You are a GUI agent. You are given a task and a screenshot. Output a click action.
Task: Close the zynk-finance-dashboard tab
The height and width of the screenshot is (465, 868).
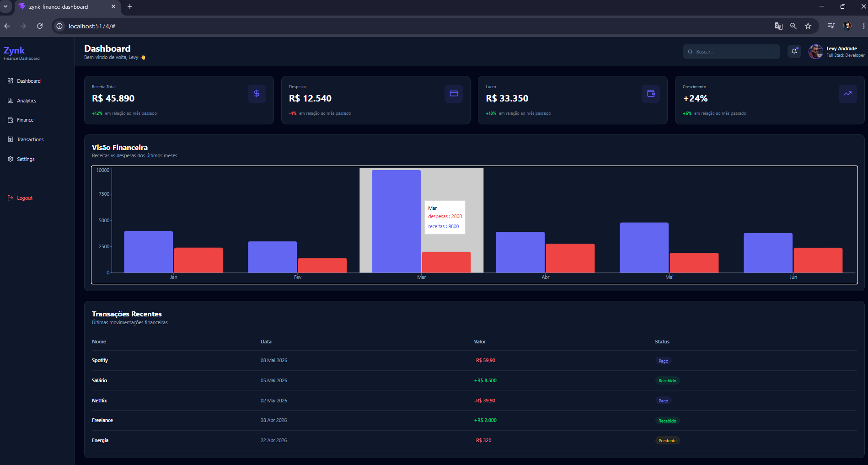point(113,6)
